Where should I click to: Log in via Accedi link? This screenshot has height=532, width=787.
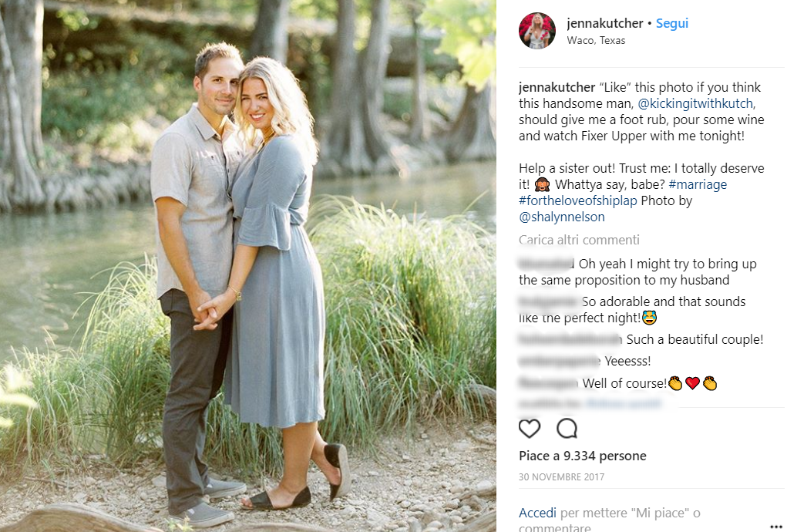coord(537,513)
